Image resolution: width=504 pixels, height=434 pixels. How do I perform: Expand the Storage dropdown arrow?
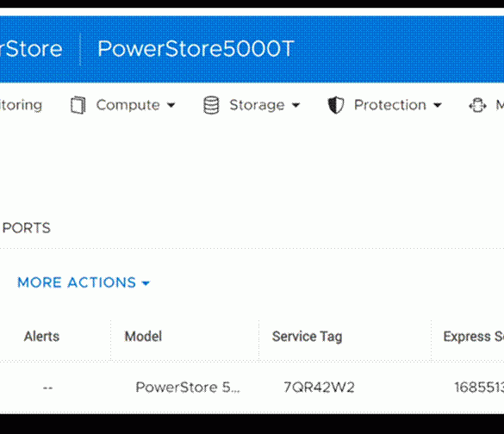[296, 105]
